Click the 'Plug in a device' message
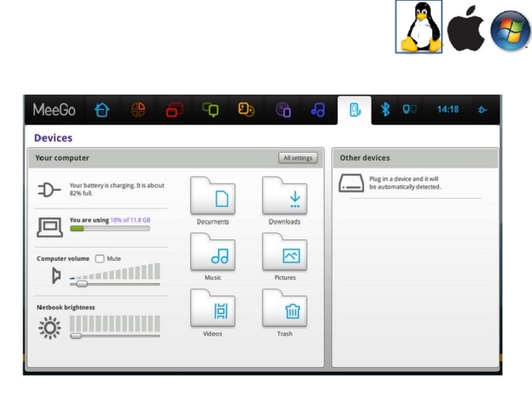This screenshot has height=399, width=532. coord(405,183)
